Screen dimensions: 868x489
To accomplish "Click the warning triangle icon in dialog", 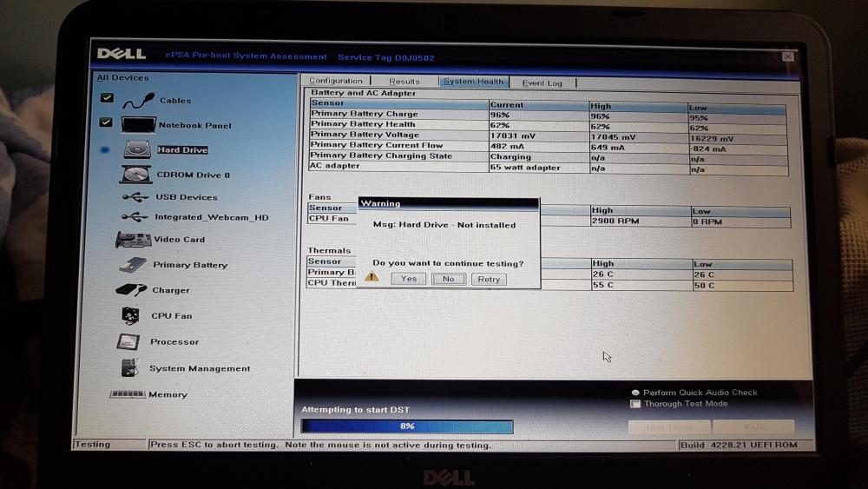I will tap(372, 276).
